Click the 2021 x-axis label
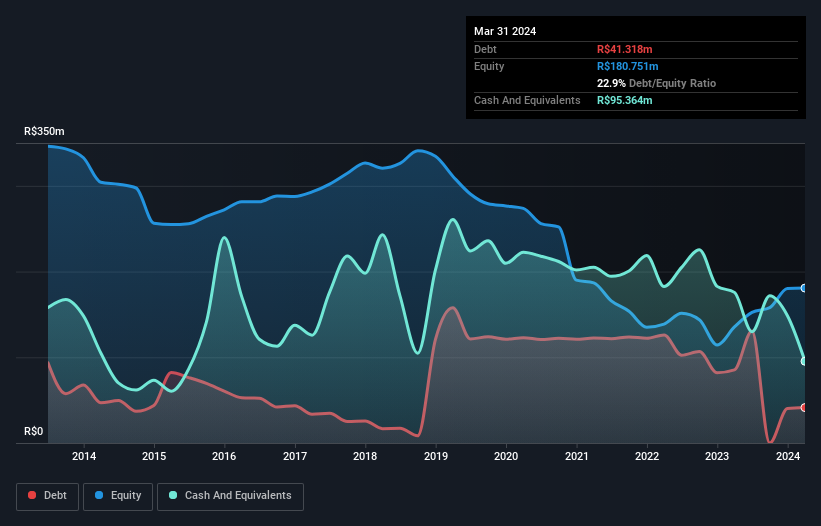Screen dimensions: 821x526 (x=576, y=456)
